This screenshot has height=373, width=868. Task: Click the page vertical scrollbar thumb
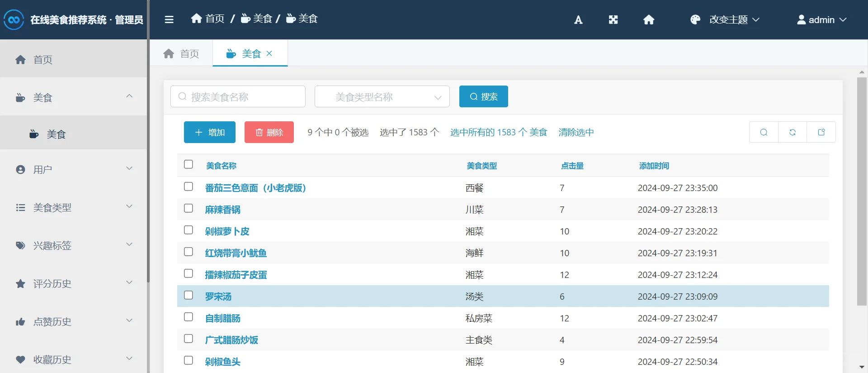(862, 191)
